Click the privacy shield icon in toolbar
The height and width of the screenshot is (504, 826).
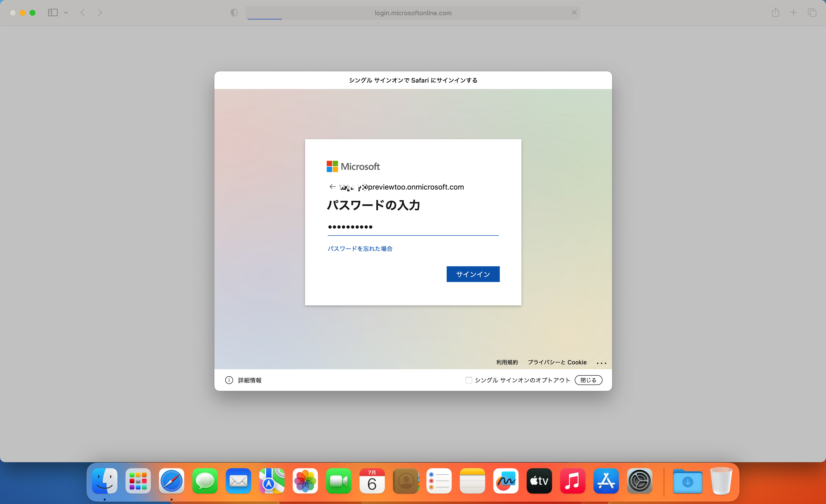pyautogui.click(x=234, y=13)
